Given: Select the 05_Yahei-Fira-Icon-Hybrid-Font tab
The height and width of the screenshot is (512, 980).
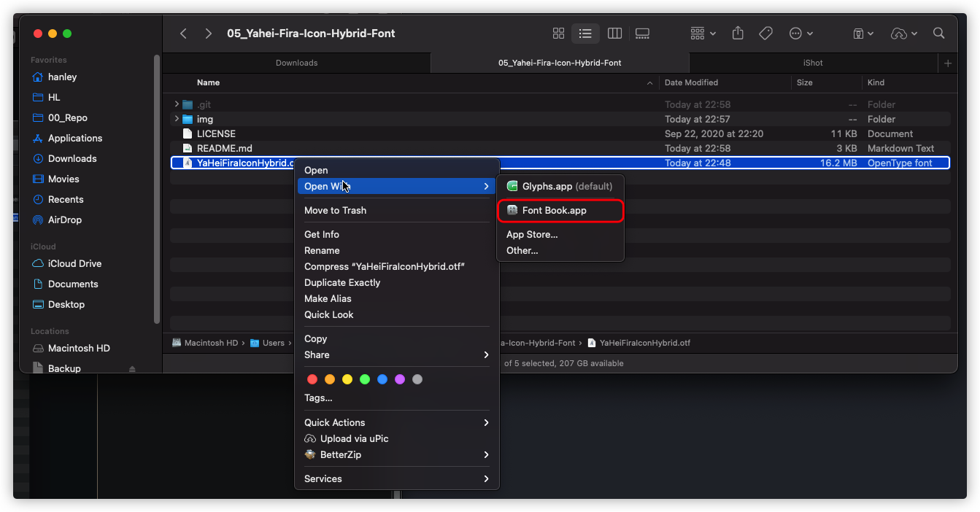Looking at the screenshot, I should (x=560, y=63).
